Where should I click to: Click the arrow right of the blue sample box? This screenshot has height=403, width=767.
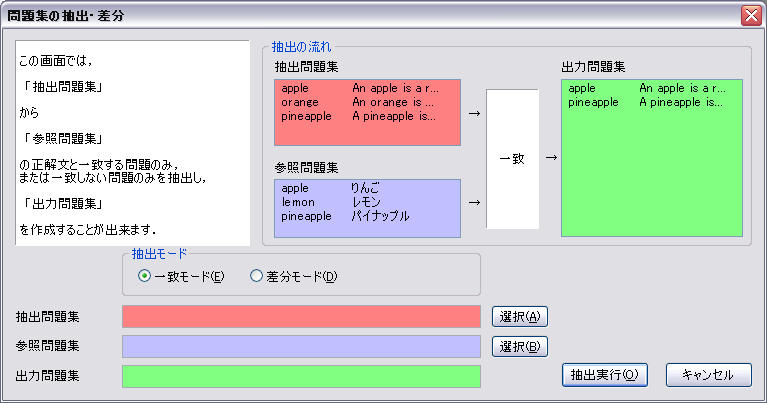pyautogui.click(x=473, y=202)
